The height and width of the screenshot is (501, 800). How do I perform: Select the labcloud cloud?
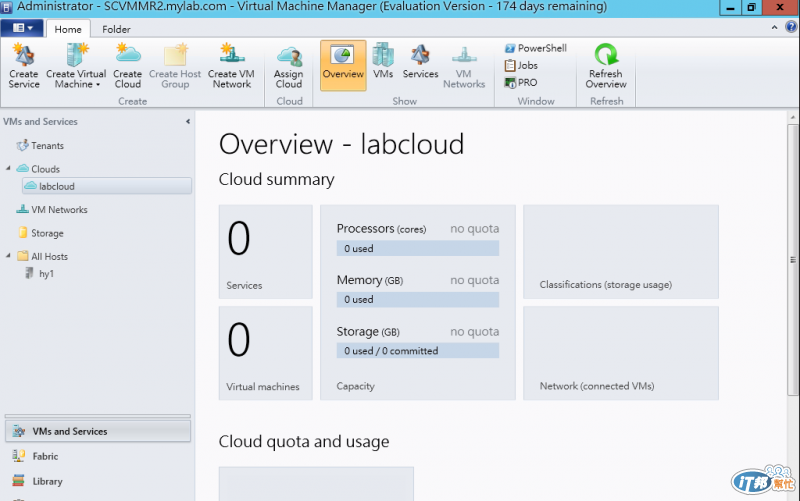click(107, 186)
